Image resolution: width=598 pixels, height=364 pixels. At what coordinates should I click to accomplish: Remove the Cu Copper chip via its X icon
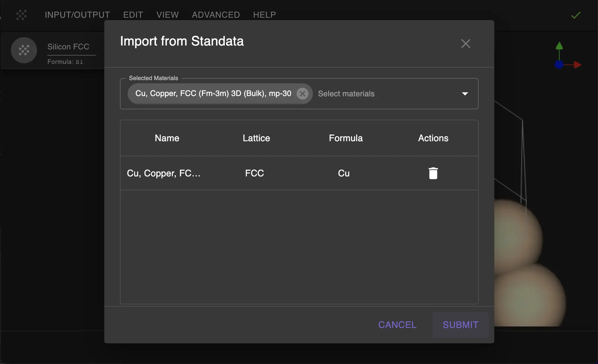point(302,94)
